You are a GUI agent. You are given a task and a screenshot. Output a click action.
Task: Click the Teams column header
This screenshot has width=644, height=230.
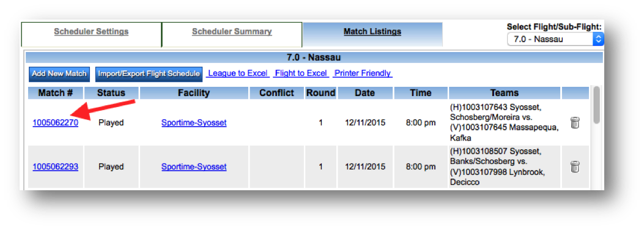click(x=505, y=93)
